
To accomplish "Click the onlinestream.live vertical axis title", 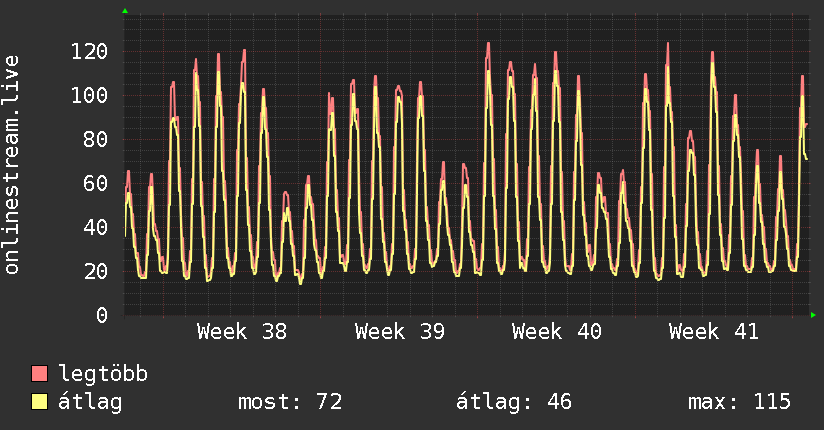I will pyautogui.click(x=12, y=165).
